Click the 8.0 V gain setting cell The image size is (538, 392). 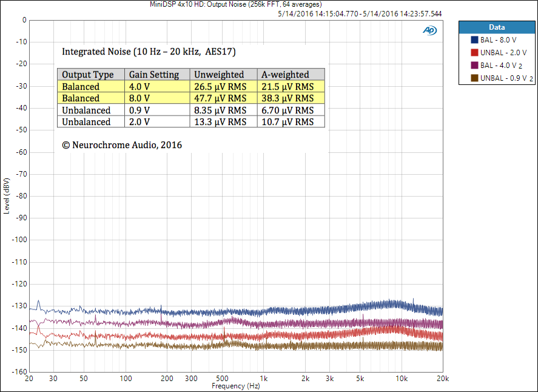pyautogui.click(x=157, y=98)
